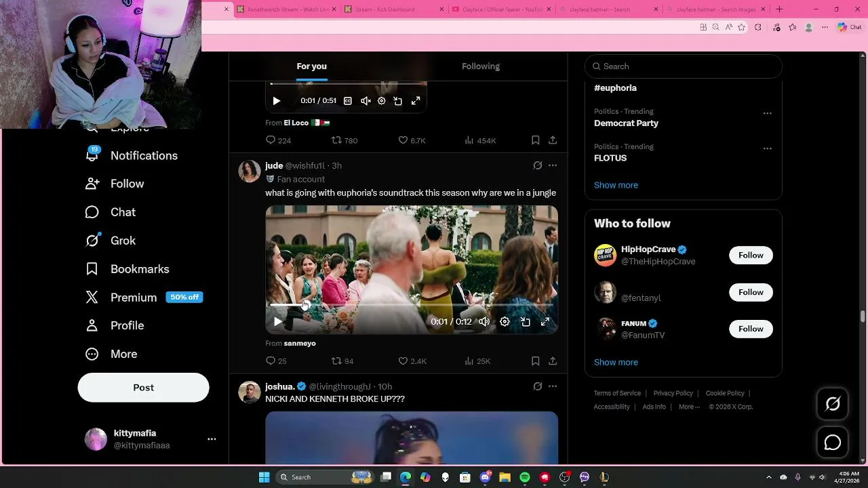Screen dimensions: 868x488
Task: Seek on the 0:12 video progress bar
Action: 411,306
